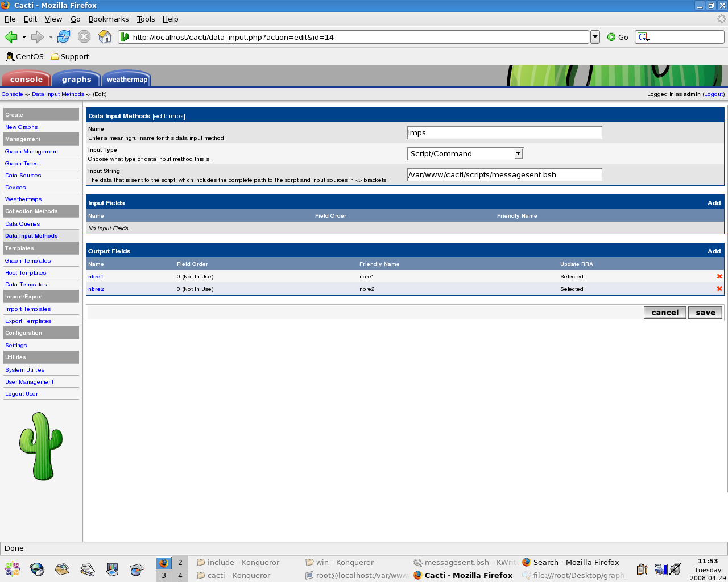
Task: Open System Utilities in the sidebar
Action: (x=24, y=370)
